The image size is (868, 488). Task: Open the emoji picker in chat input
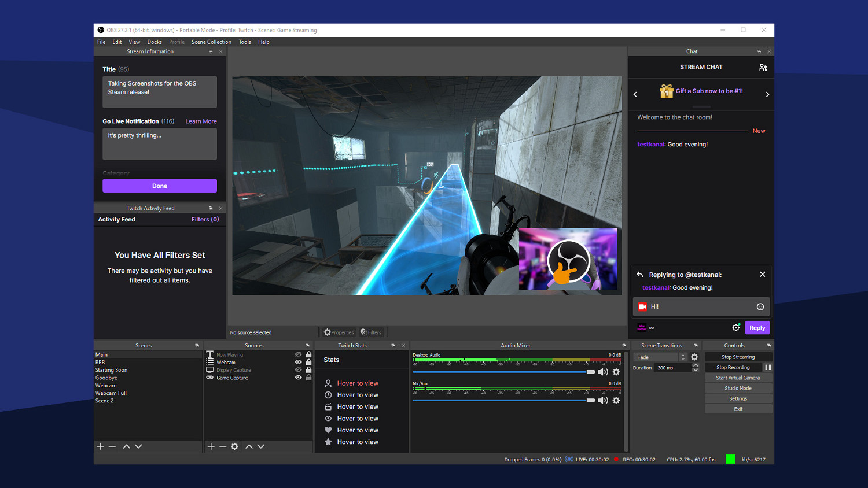[760, 307]
